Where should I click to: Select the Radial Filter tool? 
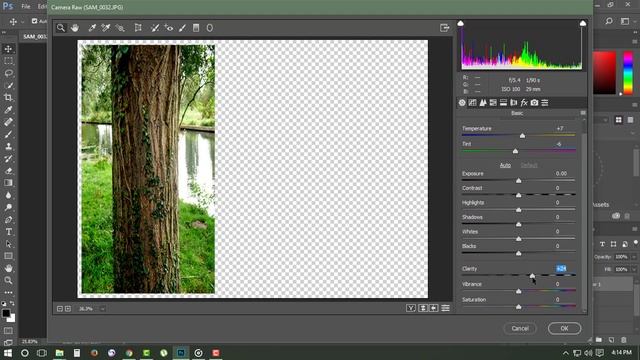[210, 28]
